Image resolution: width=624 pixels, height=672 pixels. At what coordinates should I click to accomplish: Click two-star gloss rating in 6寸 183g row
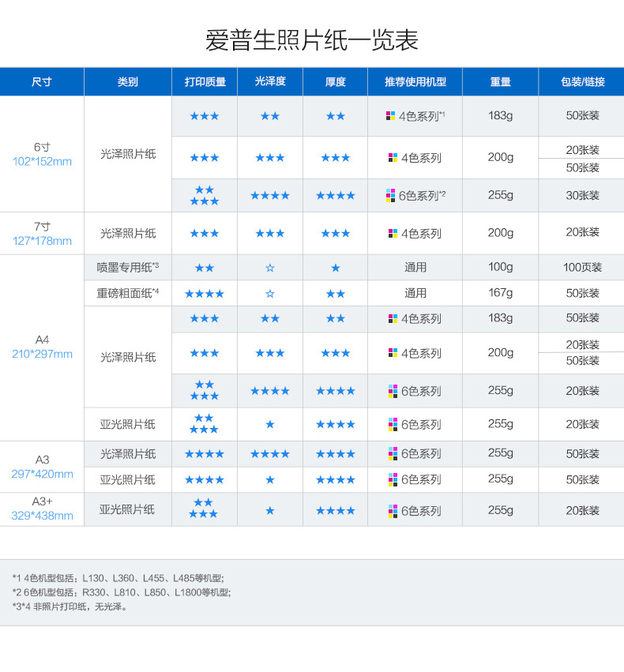point(270,116)
